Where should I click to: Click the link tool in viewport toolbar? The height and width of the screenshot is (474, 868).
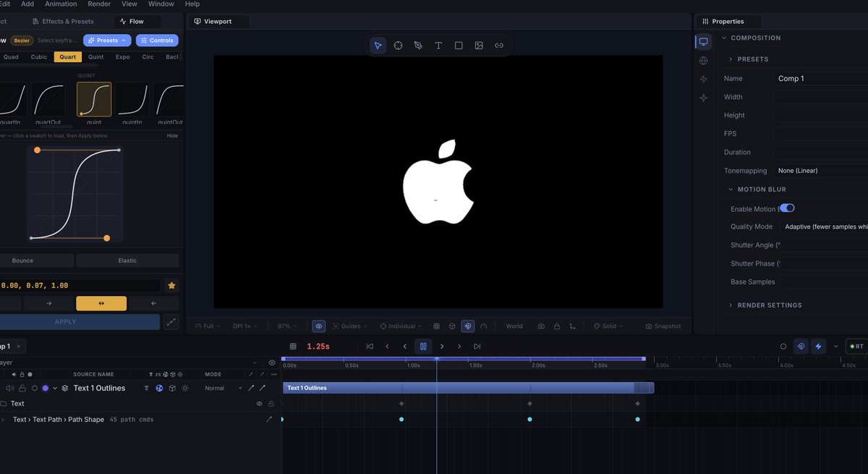tap(499, 46)
